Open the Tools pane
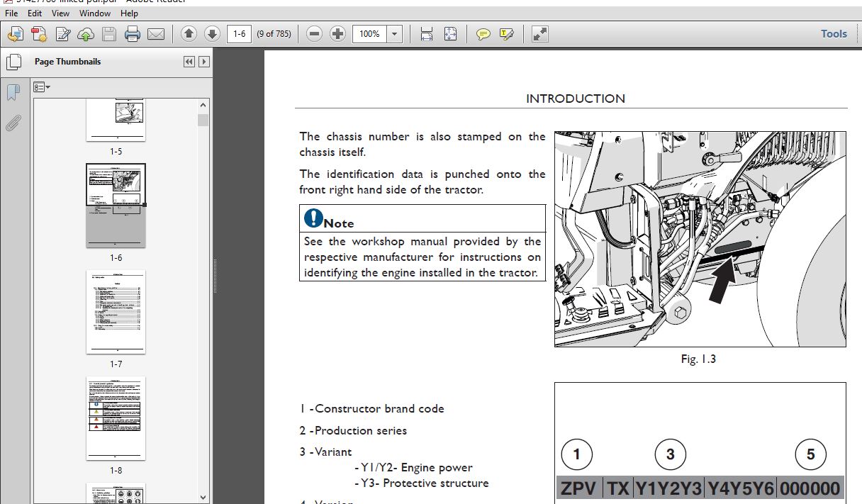 tap(834, 33)
